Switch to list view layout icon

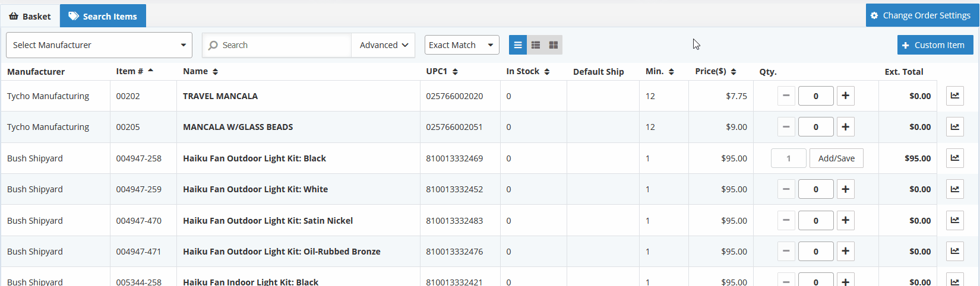pyautogui.click(x=518, y=45)
